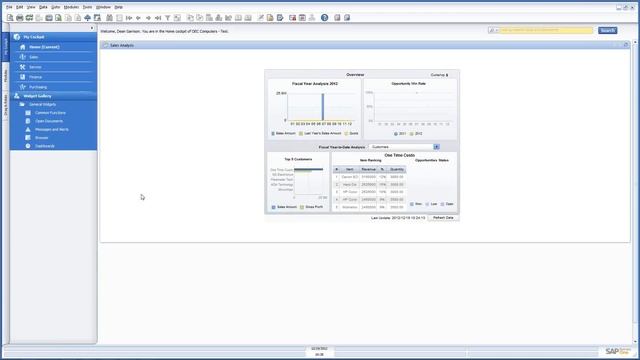Go to the previous record arrow

138,18
